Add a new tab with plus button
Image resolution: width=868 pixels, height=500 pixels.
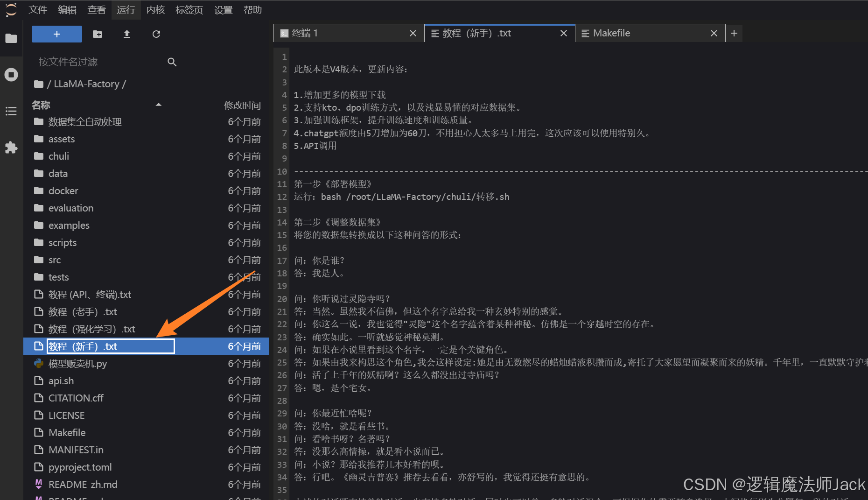(x=734, y=33)
